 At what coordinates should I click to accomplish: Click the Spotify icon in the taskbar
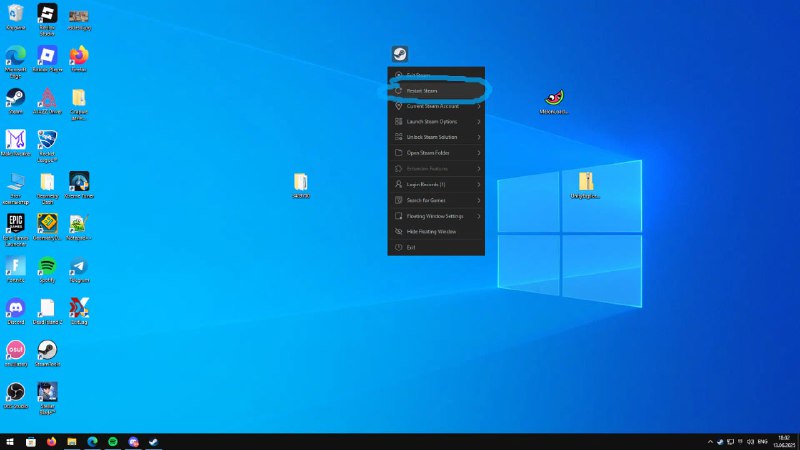tap(112, 441)
